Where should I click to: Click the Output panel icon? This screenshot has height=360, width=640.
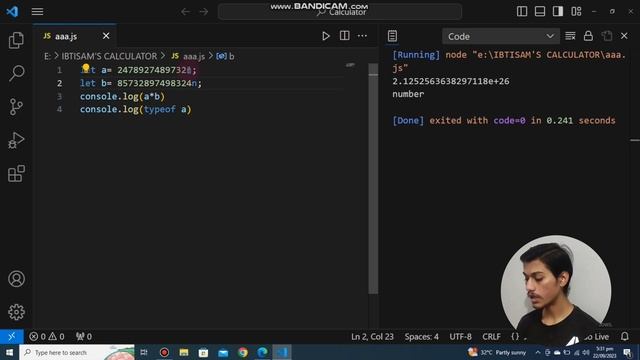pyautogui.click(x=392, y=36)
